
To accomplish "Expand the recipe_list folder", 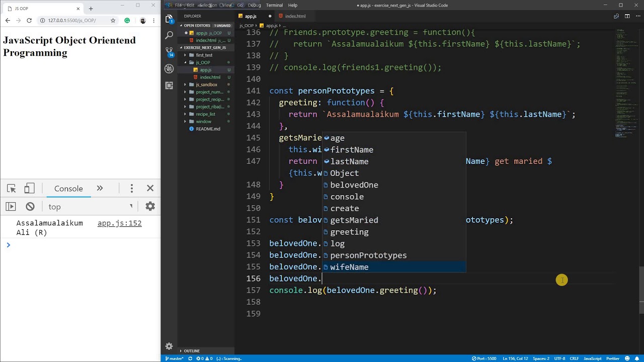I will click(x=205, y=114).
